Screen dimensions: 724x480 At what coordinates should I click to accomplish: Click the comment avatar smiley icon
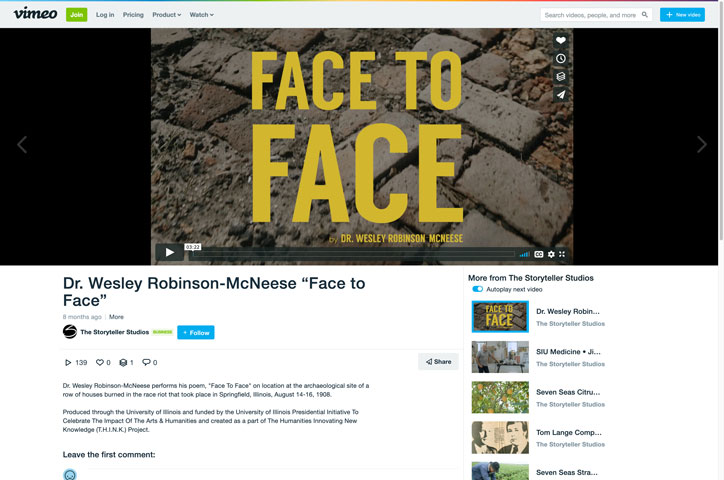pyautogui.click(x=70, y=474)
